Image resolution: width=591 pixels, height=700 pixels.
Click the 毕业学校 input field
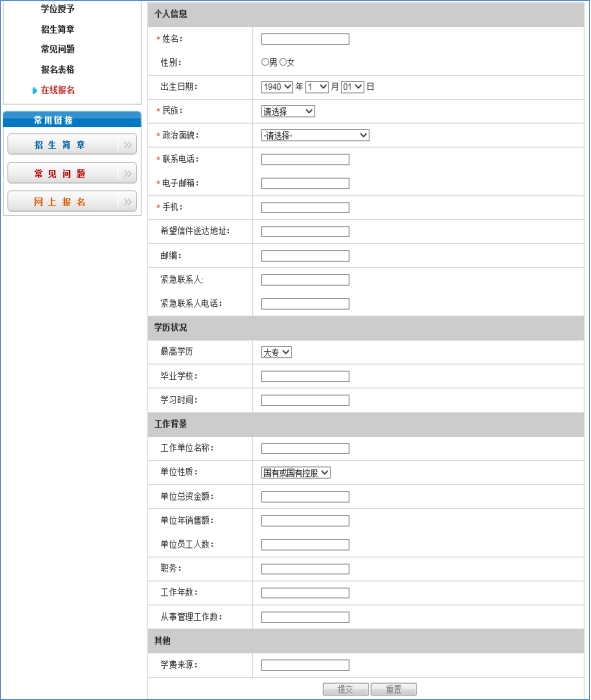[x=305, y=376]
